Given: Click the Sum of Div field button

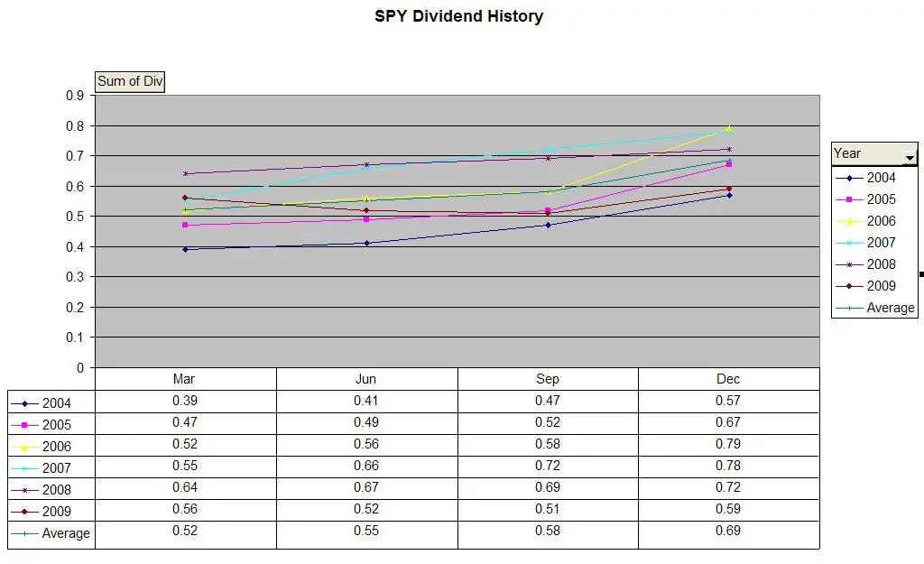Looking at the screenshot, I should coord(130,81).
